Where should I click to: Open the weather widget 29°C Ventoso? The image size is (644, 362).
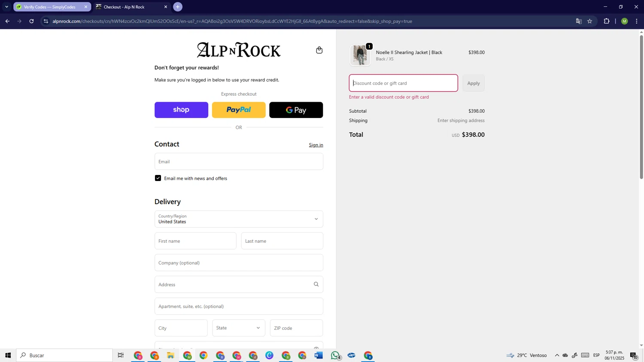pos(527,355)
